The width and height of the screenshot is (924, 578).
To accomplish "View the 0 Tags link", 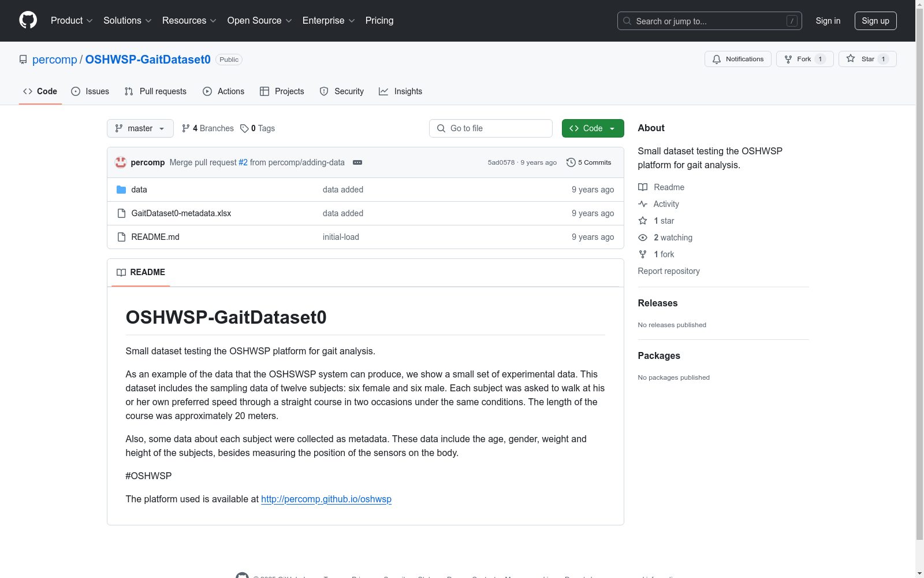I will coord(258,128).
